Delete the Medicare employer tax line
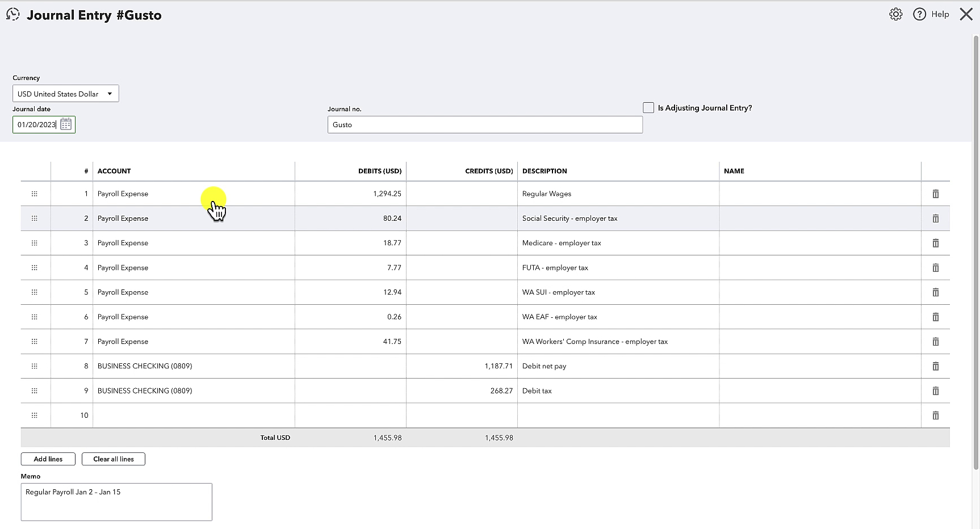980x529 pixels. [935, 243]
